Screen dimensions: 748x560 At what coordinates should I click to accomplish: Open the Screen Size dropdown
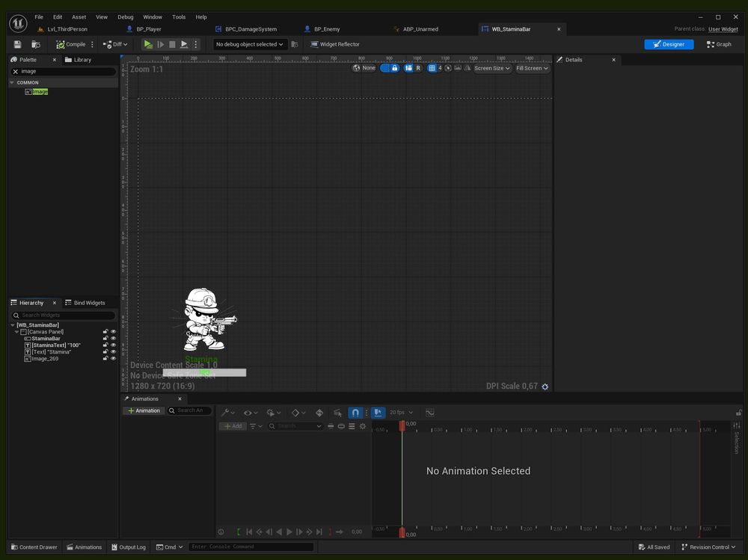tap(492, 68)
